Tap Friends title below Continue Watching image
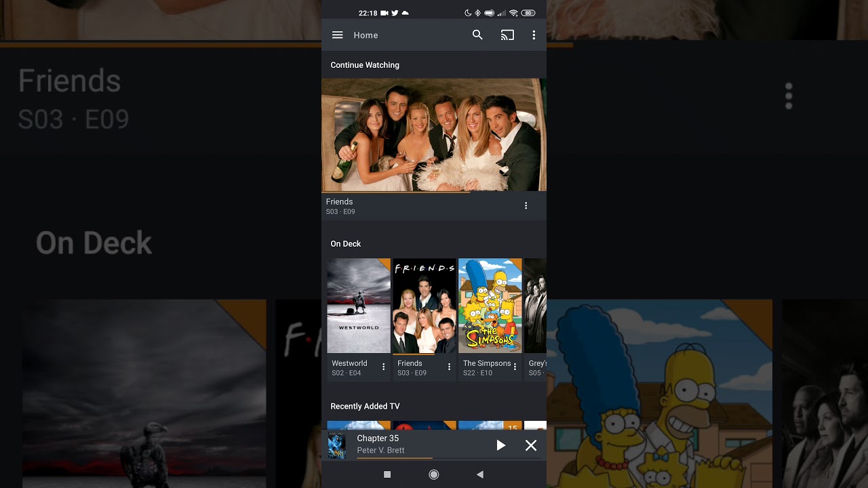Image resolution: width=868 pixels, height=488 pixels. [x=339, y=202]
